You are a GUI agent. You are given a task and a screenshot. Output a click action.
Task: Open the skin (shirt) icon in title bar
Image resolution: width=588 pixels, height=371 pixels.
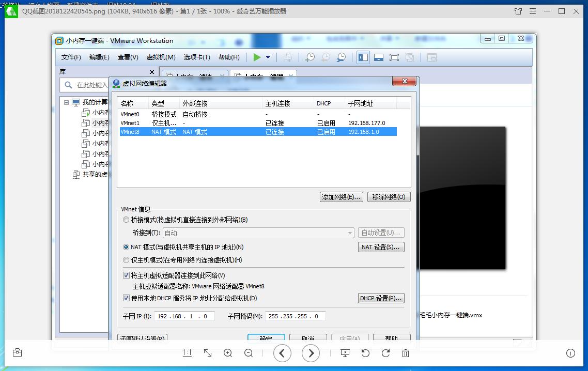(x=518, y=11)
